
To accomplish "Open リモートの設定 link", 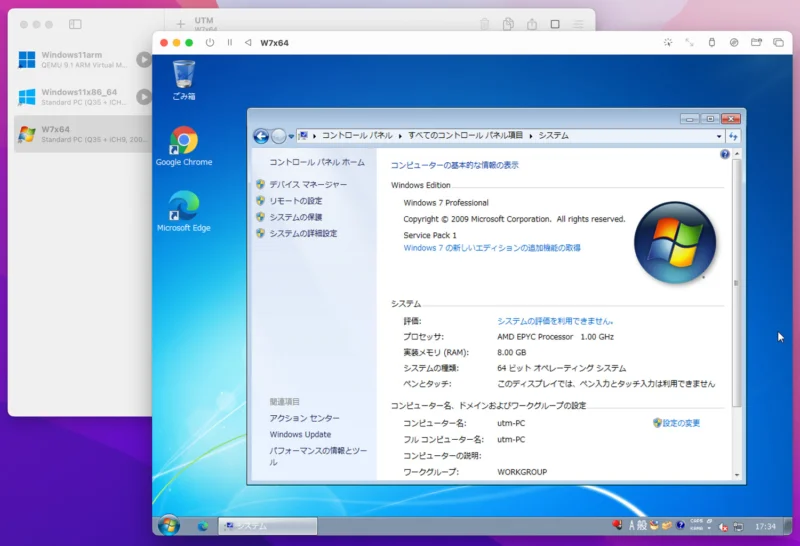I will click(x=295, y=201).
